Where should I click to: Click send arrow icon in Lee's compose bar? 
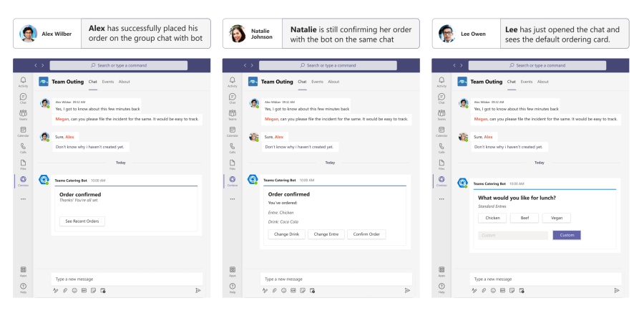point(617,290)
